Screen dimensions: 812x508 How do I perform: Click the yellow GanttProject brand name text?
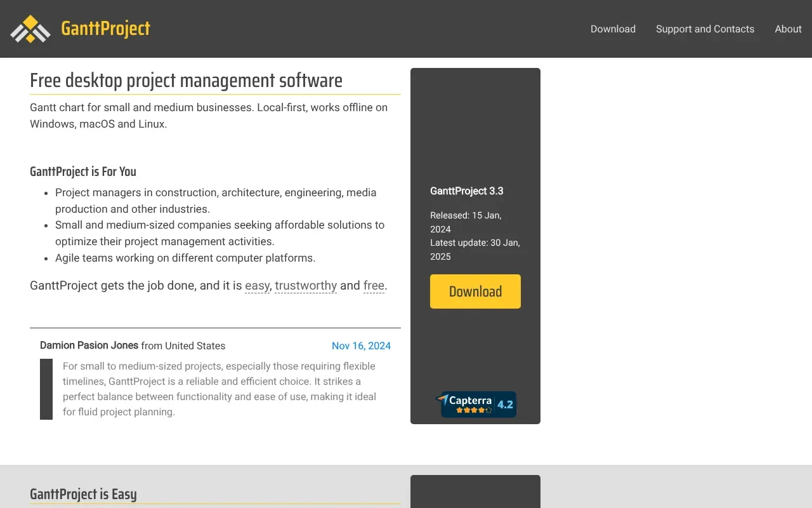[105, 29]
